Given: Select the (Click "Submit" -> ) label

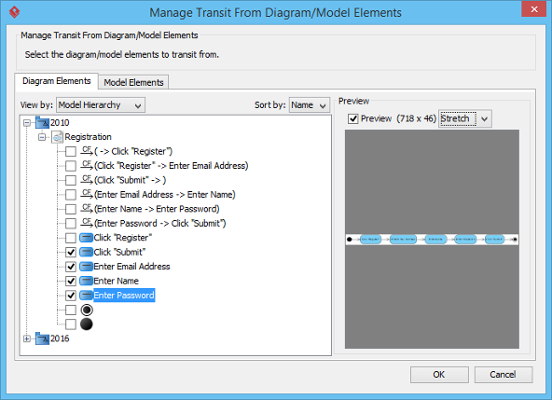Looking at the screenshot, I should click(x=130, y=180).
